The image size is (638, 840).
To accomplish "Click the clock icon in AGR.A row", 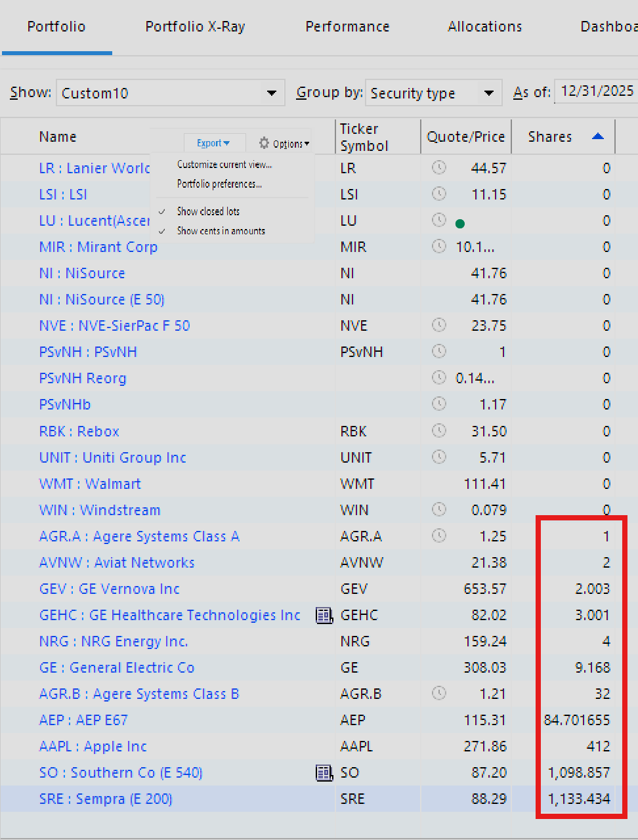I will pyautogui.click(x=438, y=536).
